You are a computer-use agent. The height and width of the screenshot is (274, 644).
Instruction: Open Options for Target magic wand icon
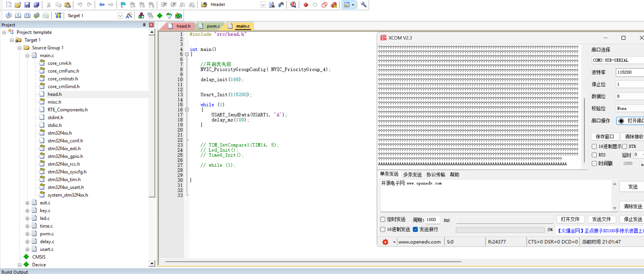(129, 15)
